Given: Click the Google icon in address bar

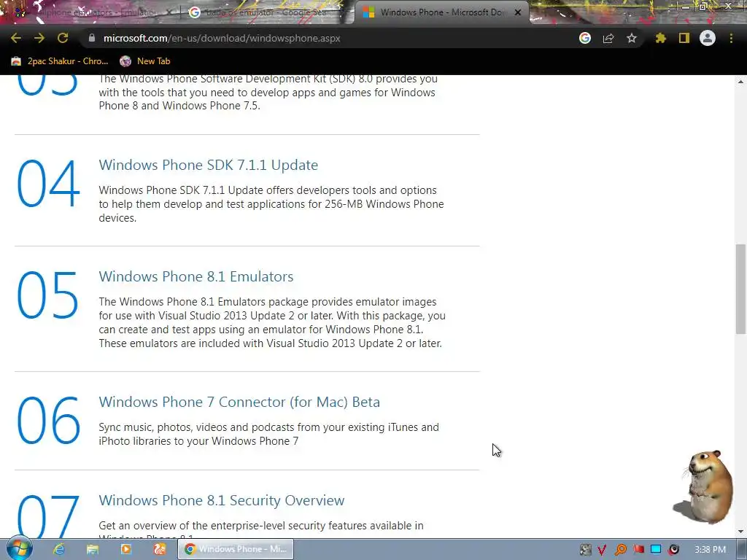Looking at the screenshot, I should [585, 38].
